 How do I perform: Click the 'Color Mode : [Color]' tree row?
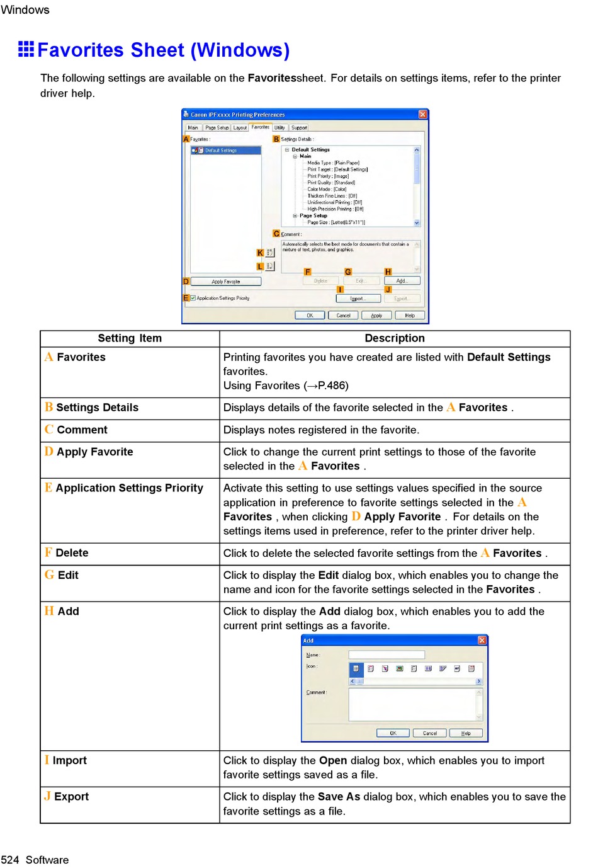(x=327, y=190)
